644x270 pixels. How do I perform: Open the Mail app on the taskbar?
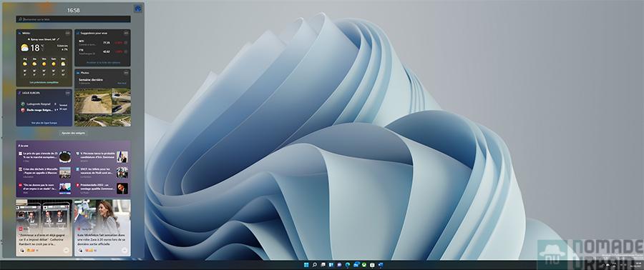tap(356, 265)
